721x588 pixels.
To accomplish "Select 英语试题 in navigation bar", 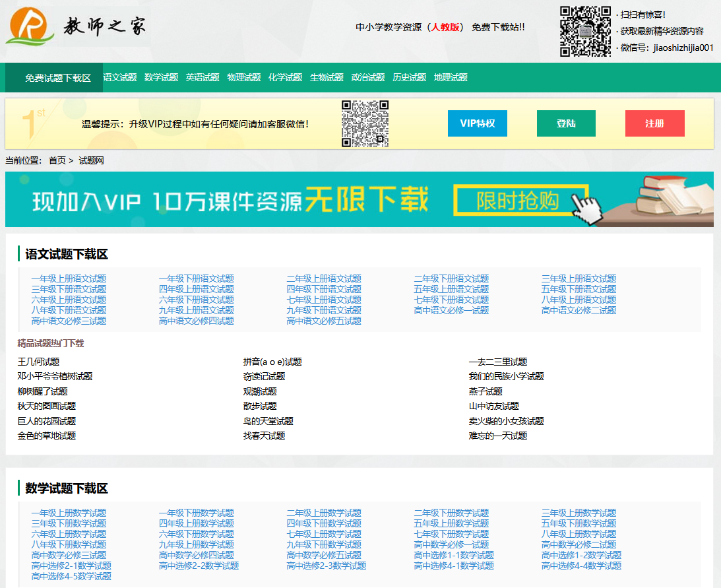I will [x=203, y=77].
